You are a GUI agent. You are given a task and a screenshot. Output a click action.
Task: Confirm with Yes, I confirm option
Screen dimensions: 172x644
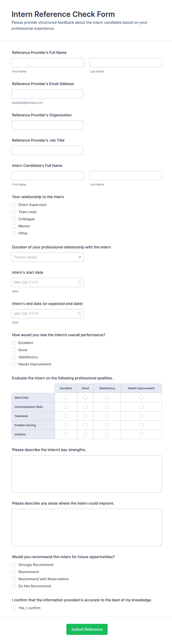[x=14, y=608]
